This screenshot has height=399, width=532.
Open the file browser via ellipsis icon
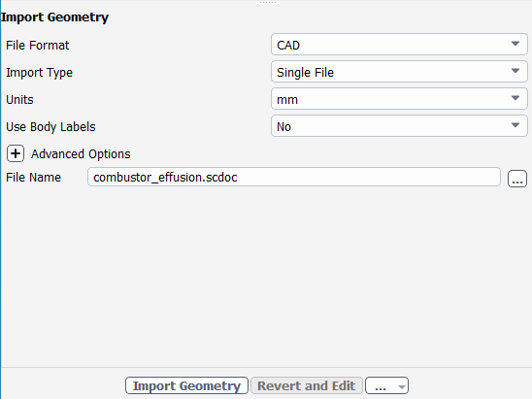pos(517,179)
